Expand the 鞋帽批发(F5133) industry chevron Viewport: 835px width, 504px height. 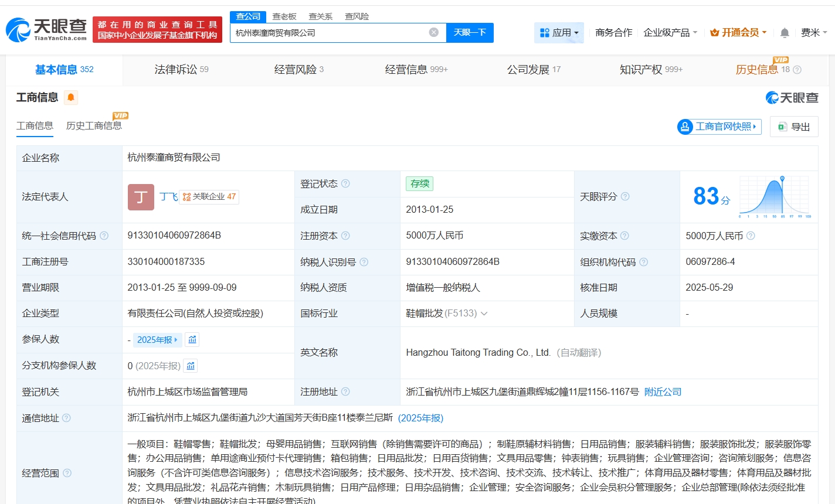pyautogui.click(x=484, y=314)
